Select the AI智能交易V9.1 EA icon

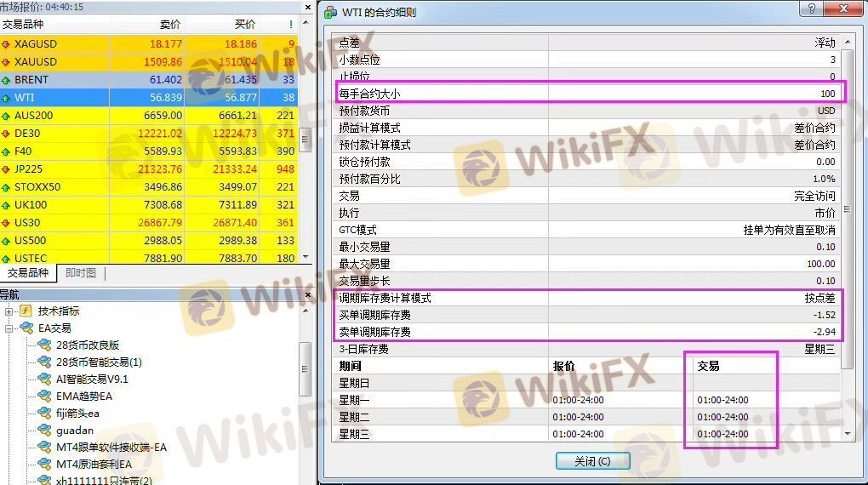point(44,379)
